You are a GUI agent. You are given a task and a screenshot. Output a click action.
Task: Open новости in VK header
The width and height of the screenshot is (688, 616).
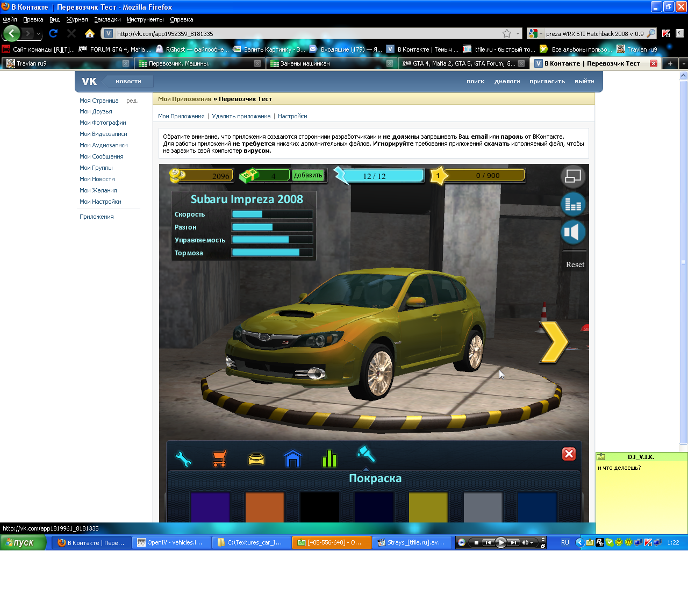[x=128, y=81]
